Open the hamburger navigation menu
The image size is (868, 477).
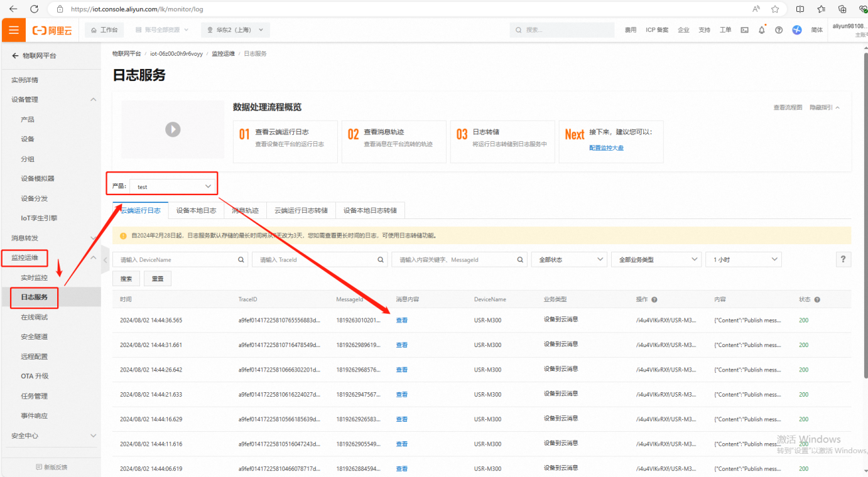click(13, 30)
